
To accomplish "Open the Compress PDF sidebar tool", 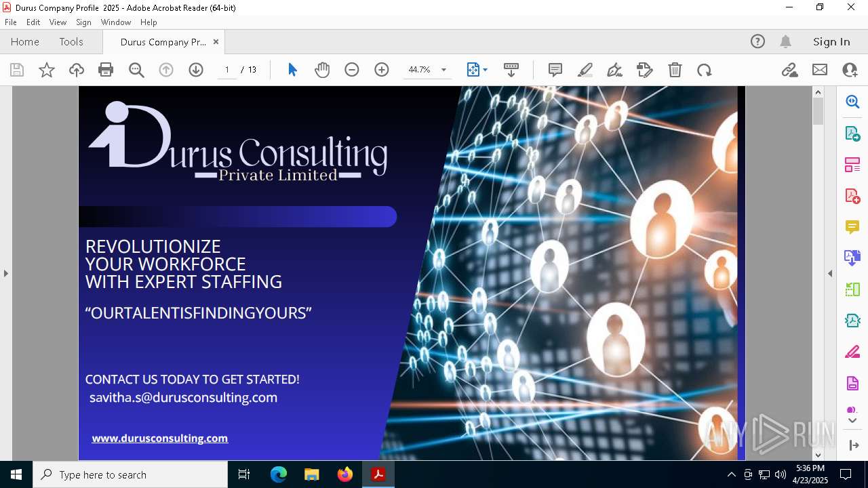I will pos(852,321).
